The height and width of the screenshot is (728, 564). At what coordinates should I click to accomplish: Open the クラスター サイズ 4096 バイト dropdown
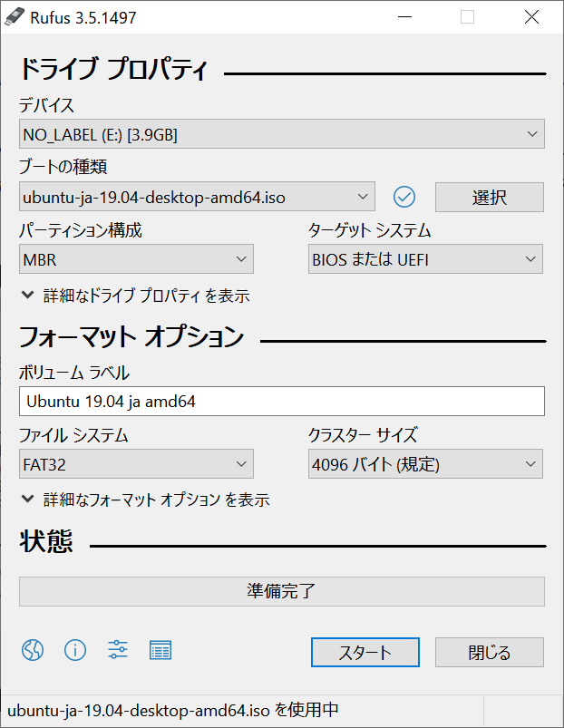(425, 464)
